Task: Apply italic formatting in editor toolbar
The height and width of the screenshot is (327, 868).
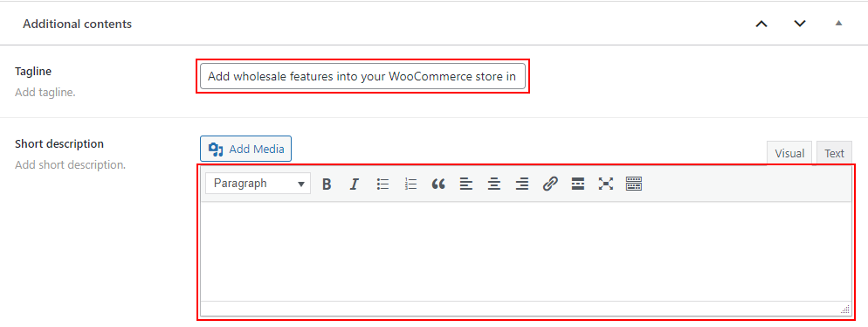Action: [355, 184]
